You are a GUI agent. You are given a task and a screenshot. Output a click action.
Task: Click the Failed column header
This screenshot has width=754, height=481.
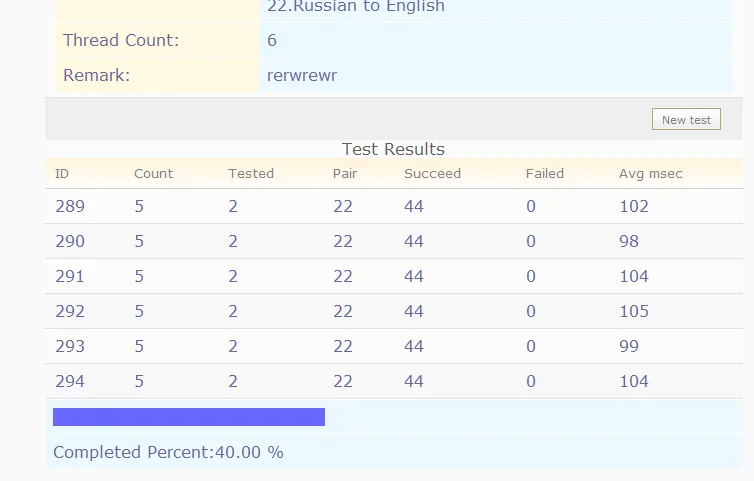click(x=545, y=174)
